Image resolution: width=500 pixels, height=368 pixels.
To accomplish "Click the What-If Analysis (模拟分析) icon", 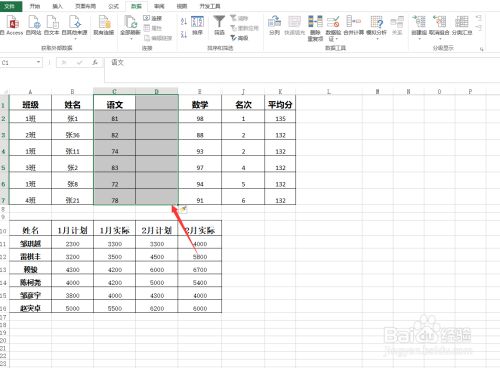I will coord(376,23).
